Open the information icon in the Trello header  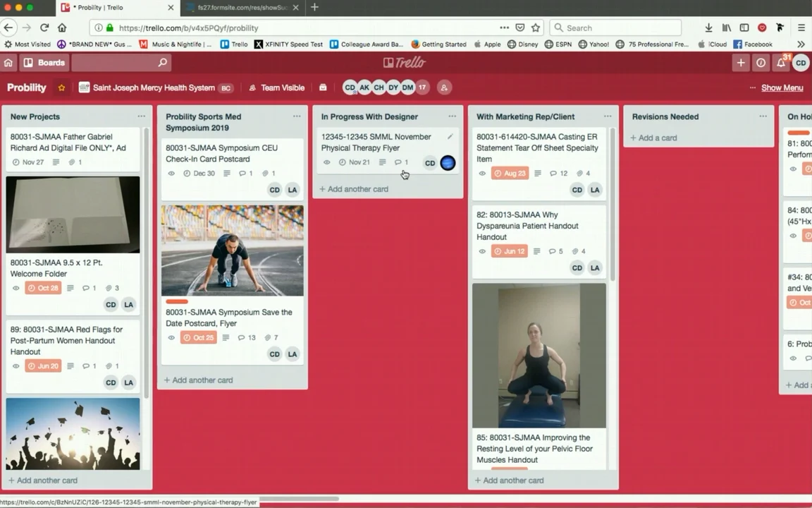(x=761, y=63)
